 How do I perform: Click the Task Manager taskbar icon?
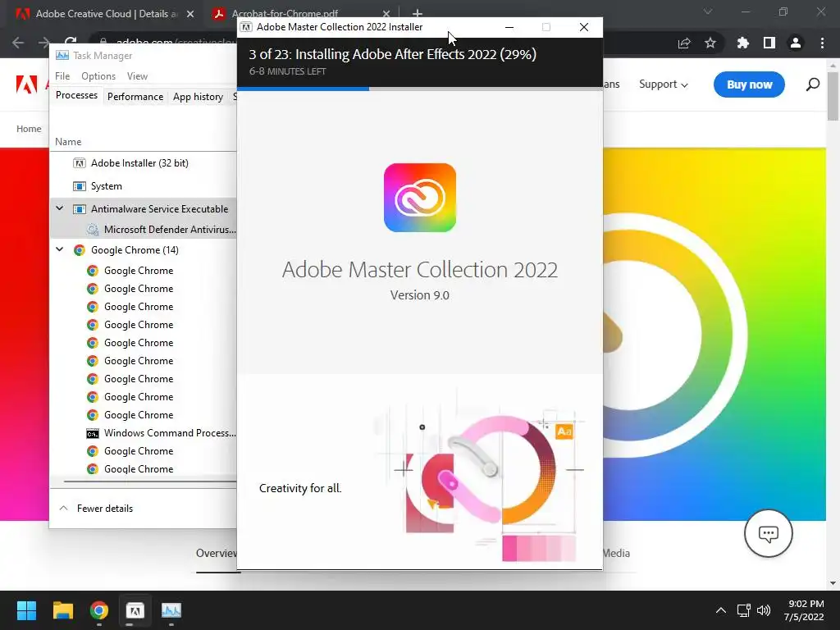pos(171,610)
